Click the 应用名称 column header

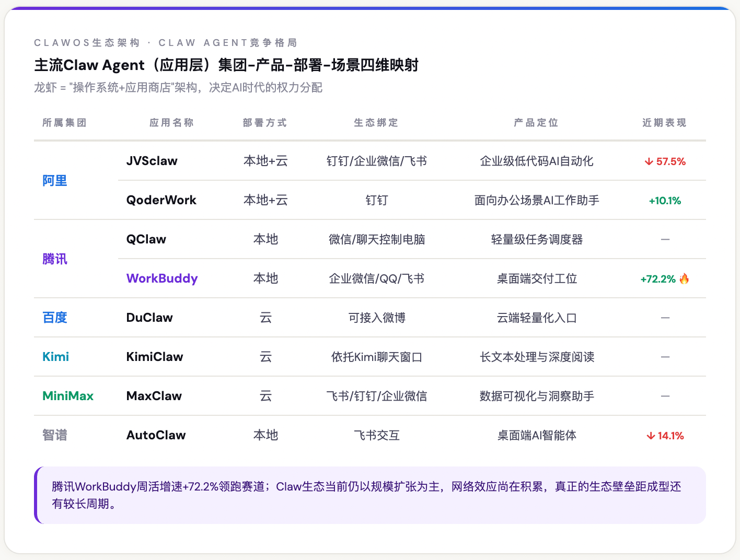click(x=171, y=123)
